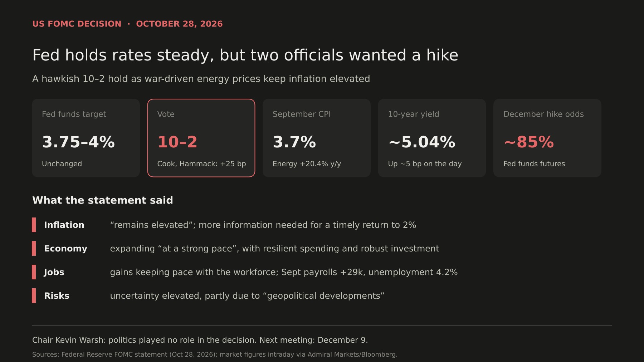The height and width of the screenshot is (362, 644).
Task: Click the 10-year yield card
Action: (x=432, y=138)
